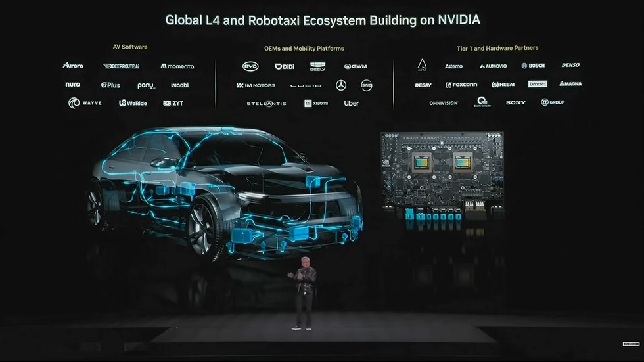Click the presenter standing on stage
Viewport: 644px width, 362px height.
coord(303,293)
